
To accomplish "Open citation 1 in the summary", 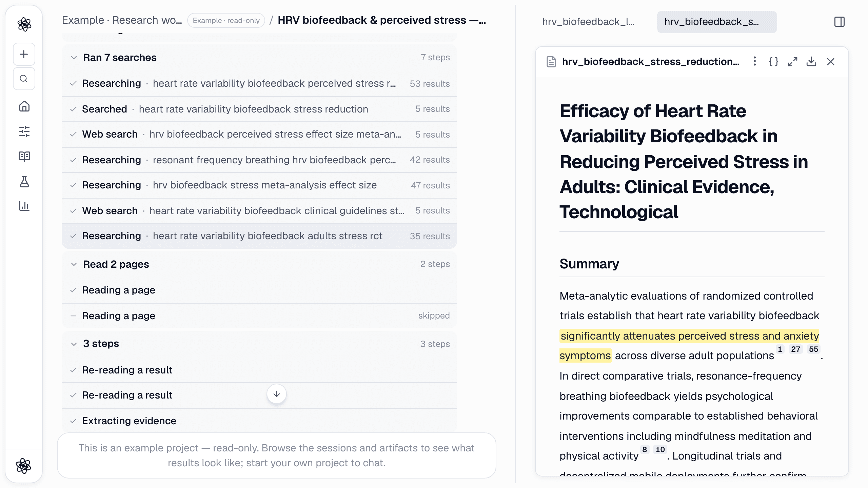I will coord(780,349).
